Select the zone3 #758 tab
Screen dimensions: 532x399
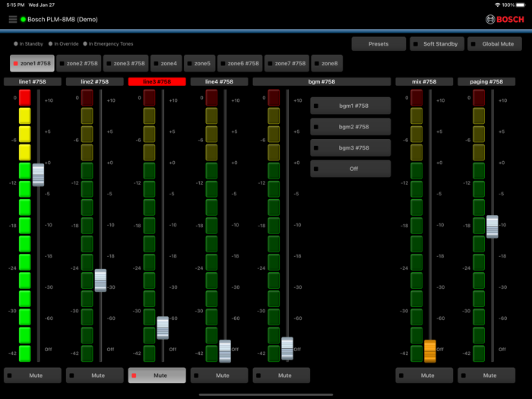coord(126,63)
